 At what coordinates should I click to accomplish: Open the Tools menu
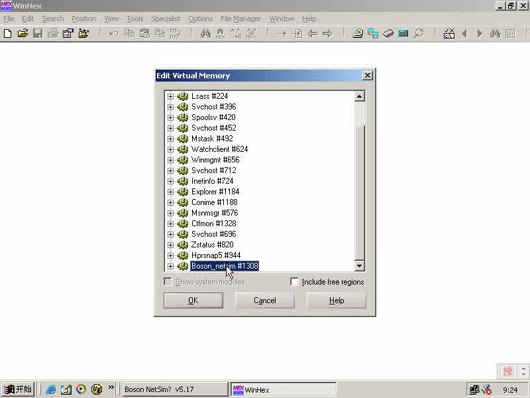pos(135,19)
